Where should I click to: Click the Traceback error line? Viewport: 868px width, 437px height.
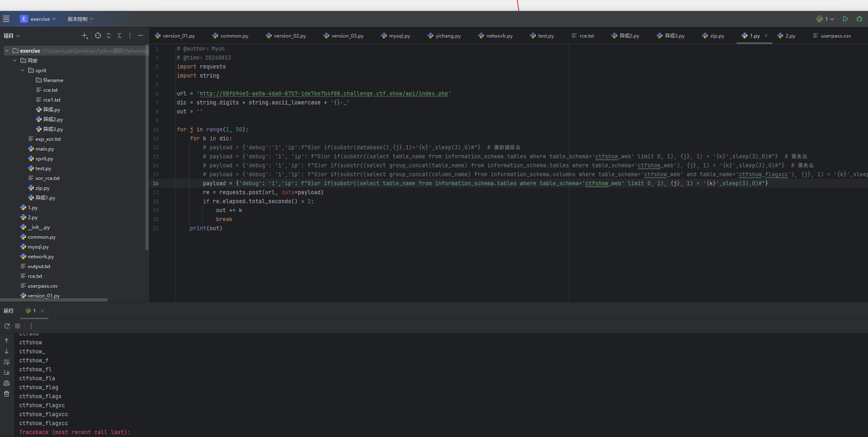(75, 432)
